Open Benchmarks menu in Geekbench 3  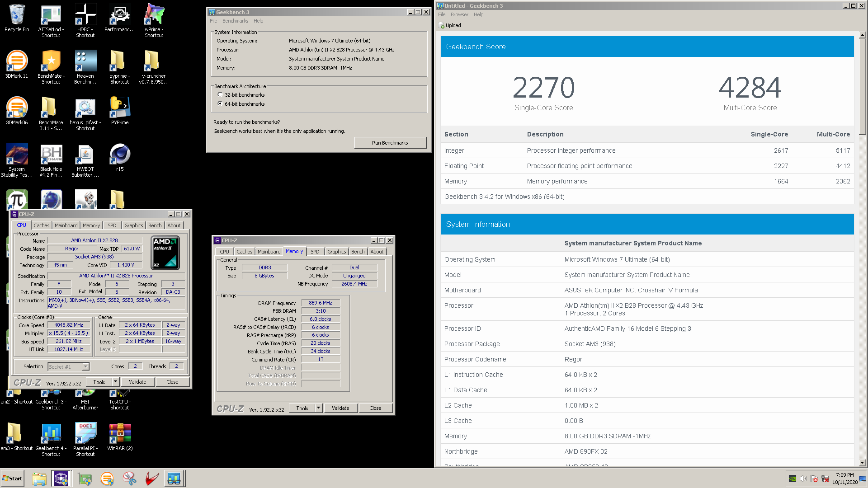click(x=235, y=21)
